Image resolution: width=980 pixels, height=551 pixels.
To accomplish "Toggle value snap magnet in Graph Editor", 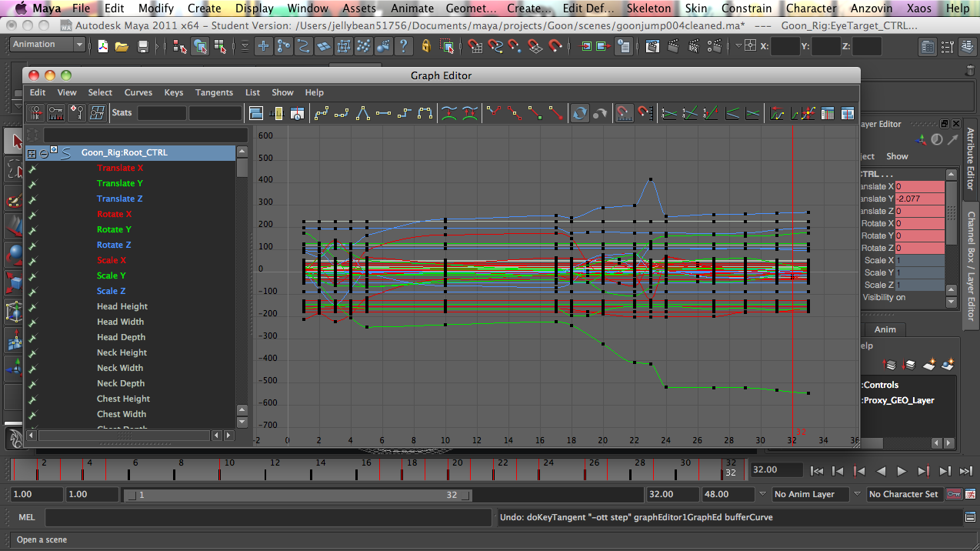I will click(x=645, y=113).
